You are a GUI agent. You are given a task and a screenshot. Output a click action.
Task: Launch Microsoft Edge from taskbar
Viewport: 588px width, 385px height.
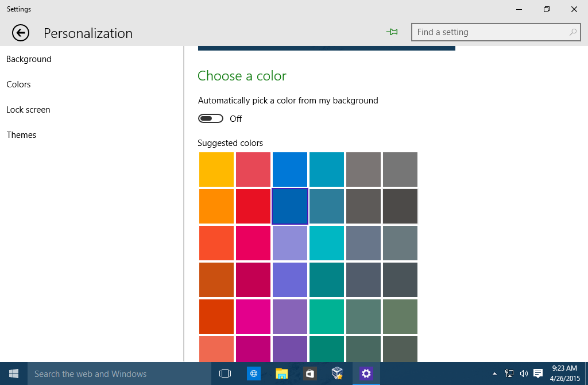pyautogui.click(x=253, y=374)
